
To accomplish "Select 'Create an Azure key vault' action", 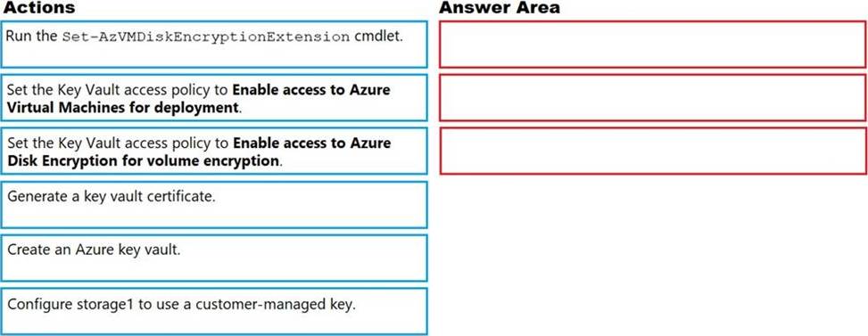I will (x=214, y=258).
